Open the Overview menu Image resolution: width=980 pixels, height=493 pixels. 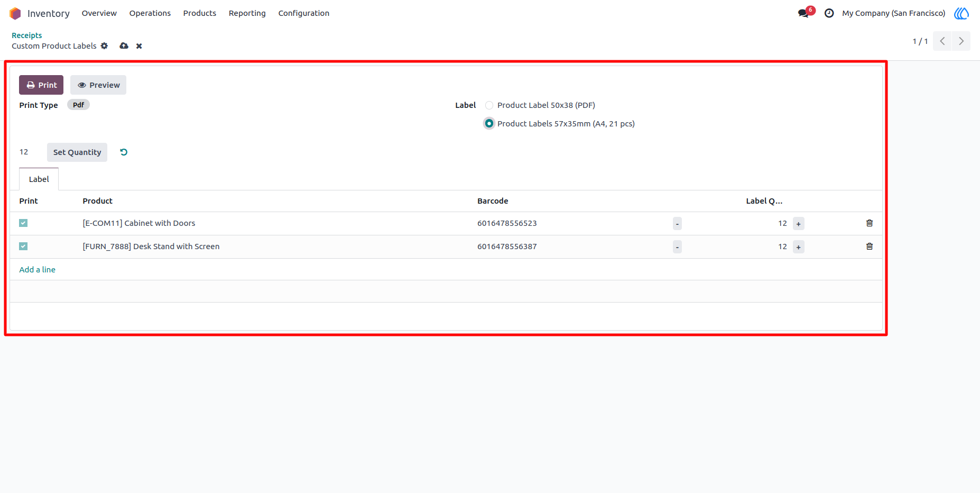(99, 13)
